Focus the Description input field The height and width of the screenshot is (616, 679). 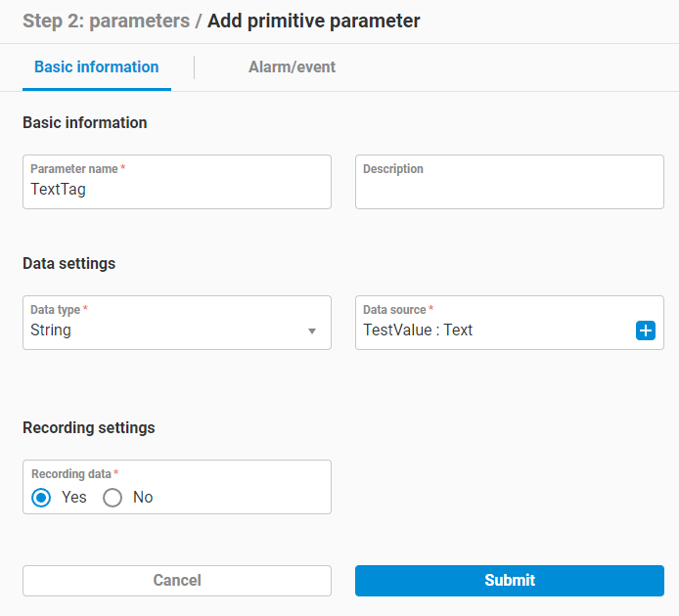point(509,190)
